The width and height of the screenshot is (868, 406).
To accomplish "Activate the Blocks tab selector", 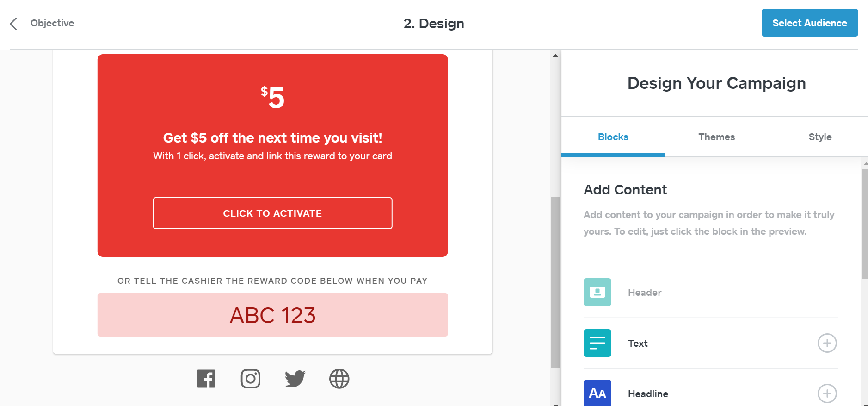I will pyautogui.click(x=613, y=137).
